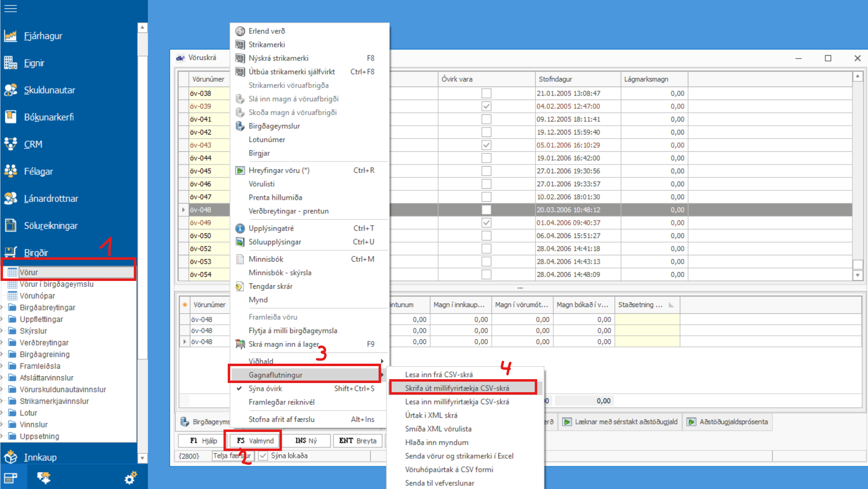Expand the Skýrslur folder in tree

click(x=2, y=331)
